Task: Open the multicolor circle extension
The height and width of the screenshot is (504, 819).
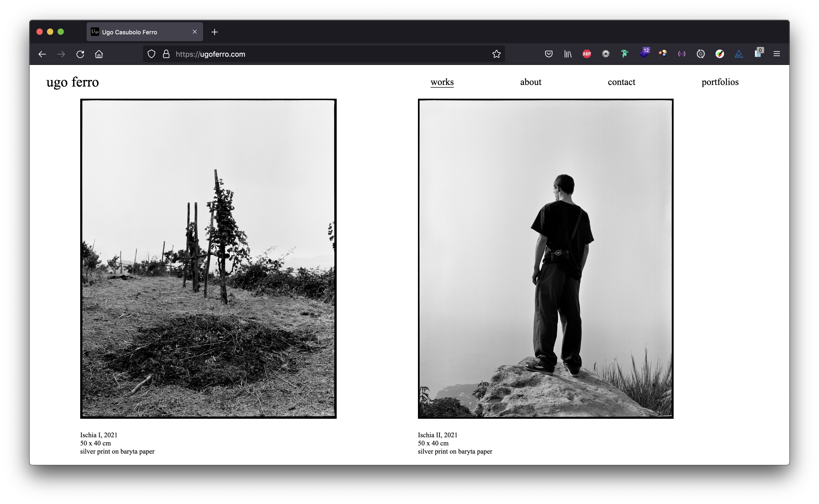Action: [719, 54]
